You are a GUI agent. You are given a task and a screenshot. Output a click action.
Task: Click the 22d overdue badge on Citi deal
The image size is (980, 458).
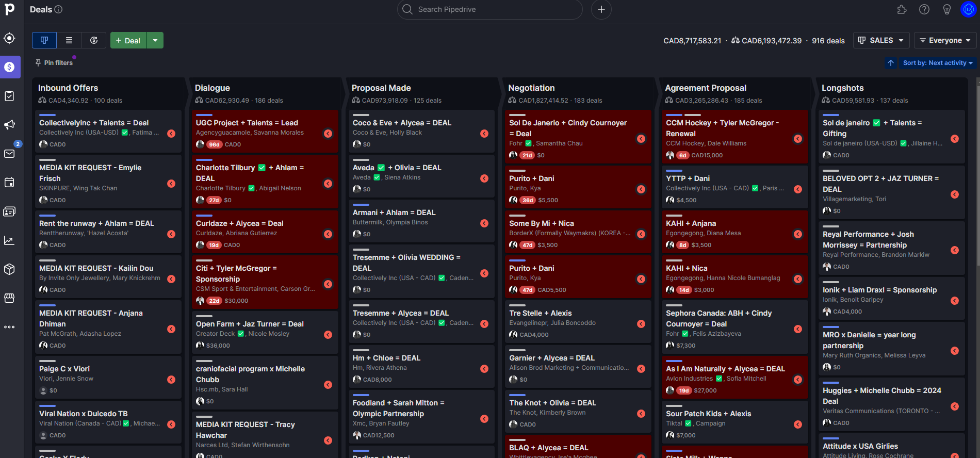click(x=214, y=301)
